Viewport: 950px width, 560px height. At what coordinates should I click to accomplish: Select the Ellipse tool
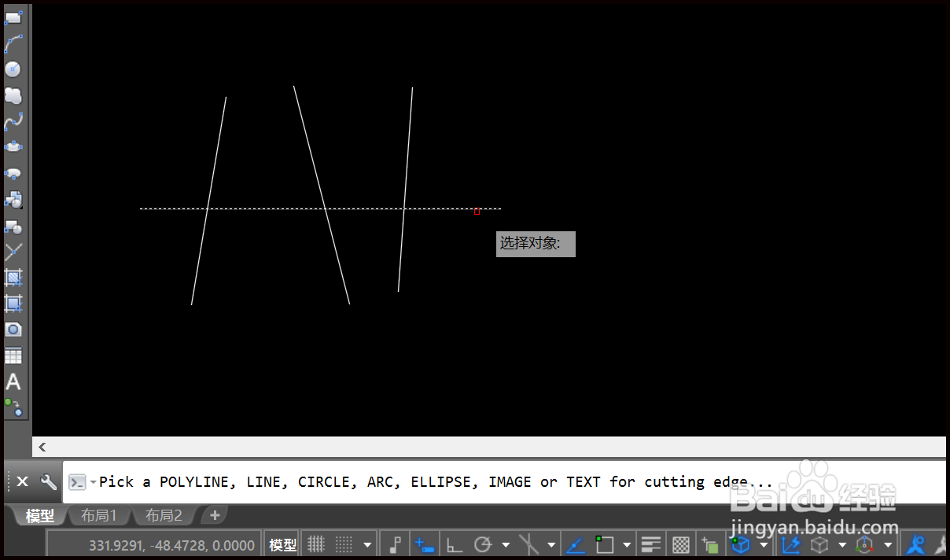click(13, 147)
